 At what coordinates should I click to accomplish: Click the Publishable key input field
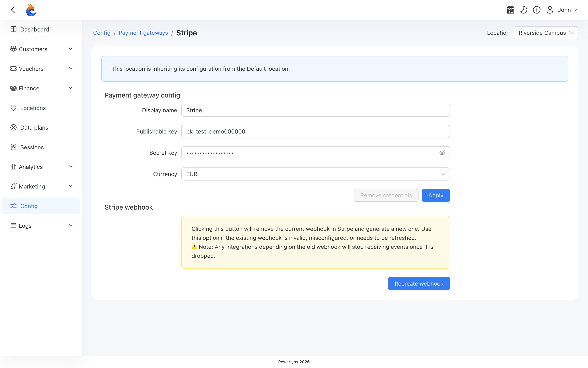pos(315,131)
